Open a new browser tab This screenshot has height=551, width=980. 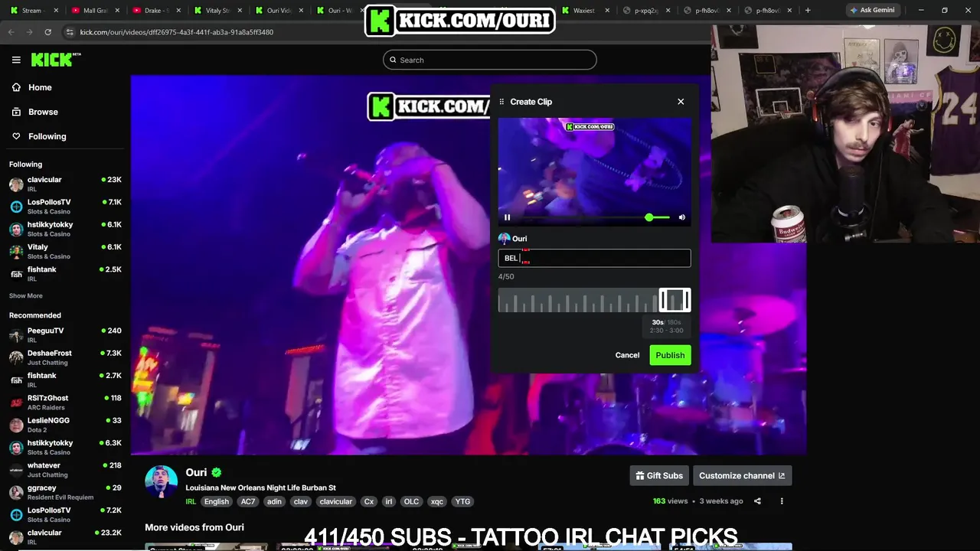click(x=808, y=11)
